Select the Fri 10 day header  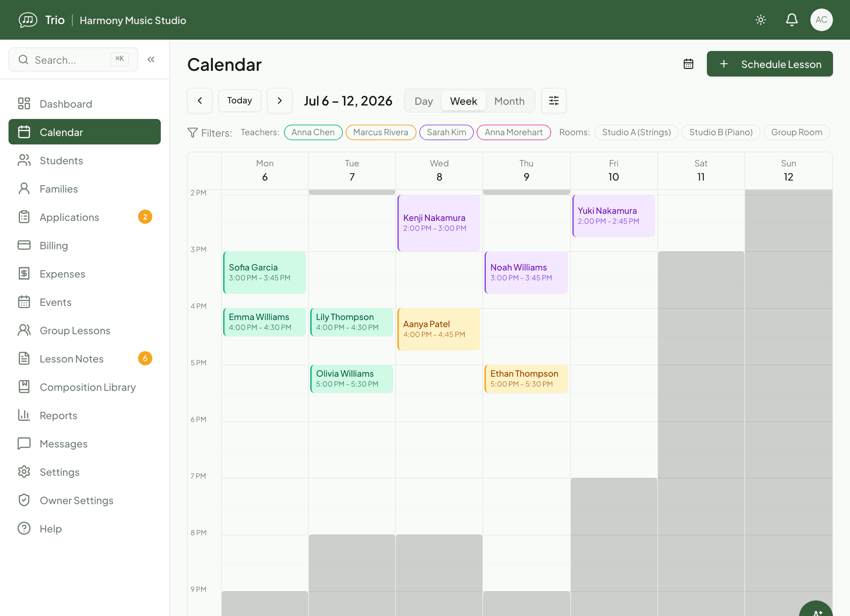tap(614, 171)
